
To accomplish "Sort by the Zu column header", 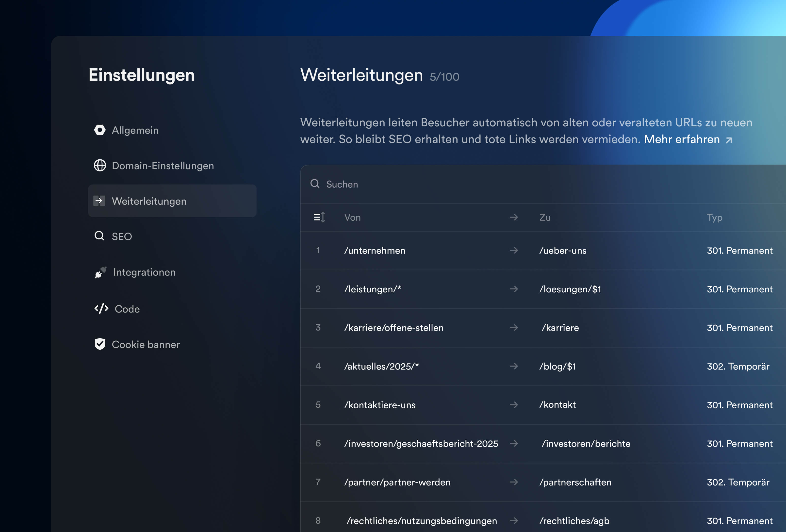I will pos(544,217).
